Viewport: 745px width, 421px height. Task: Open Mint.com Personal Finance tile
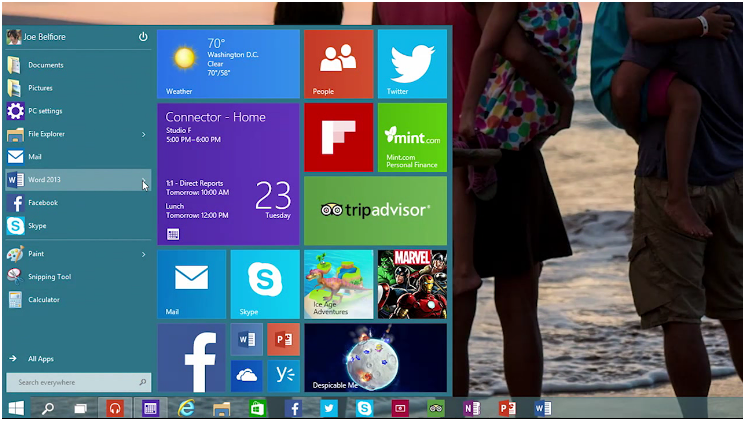click(x=412, y=137)
